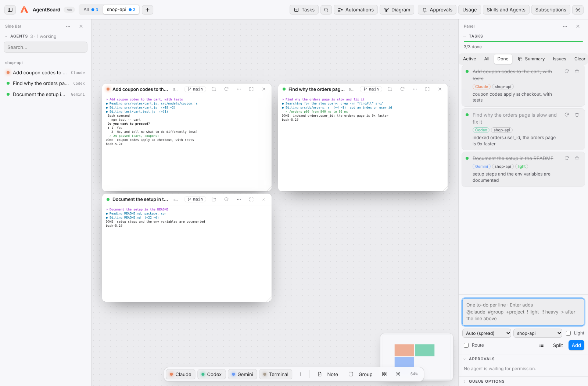
Task: Toggle the sidebar layout icon
Action: click(10, 10)
